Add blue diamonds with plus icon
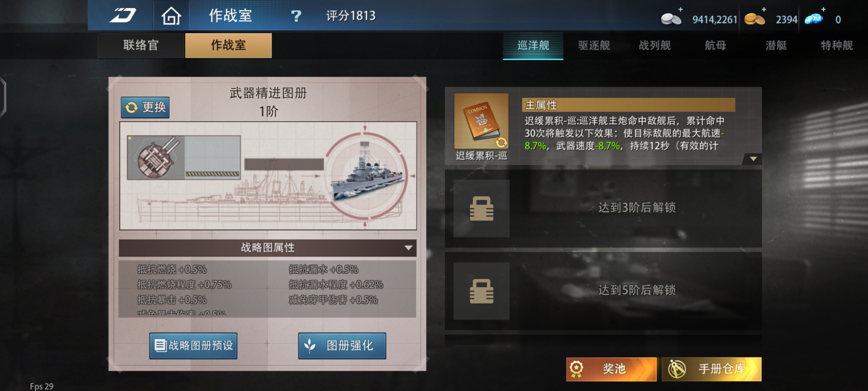The height and width of the screenshot is (391, 868). 824,9
